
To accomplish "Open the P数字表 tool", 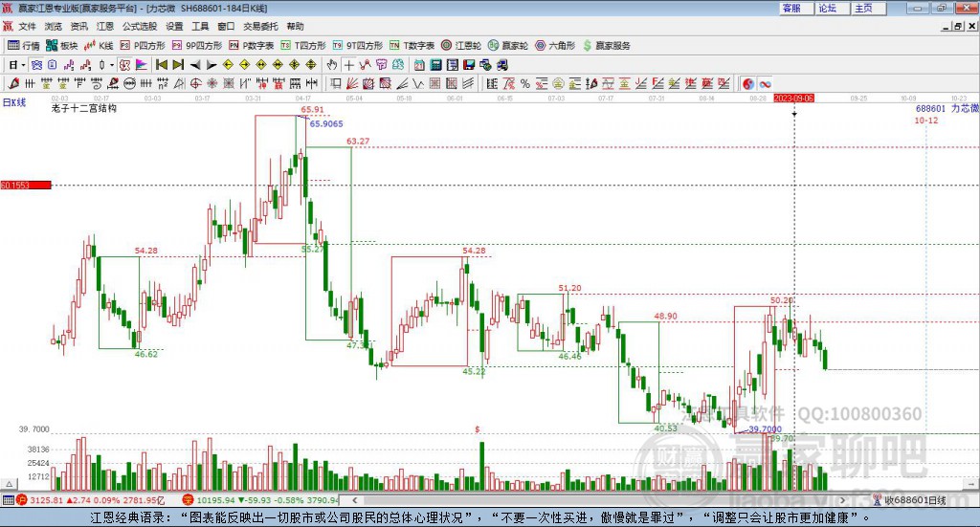I will pos(252,46).
